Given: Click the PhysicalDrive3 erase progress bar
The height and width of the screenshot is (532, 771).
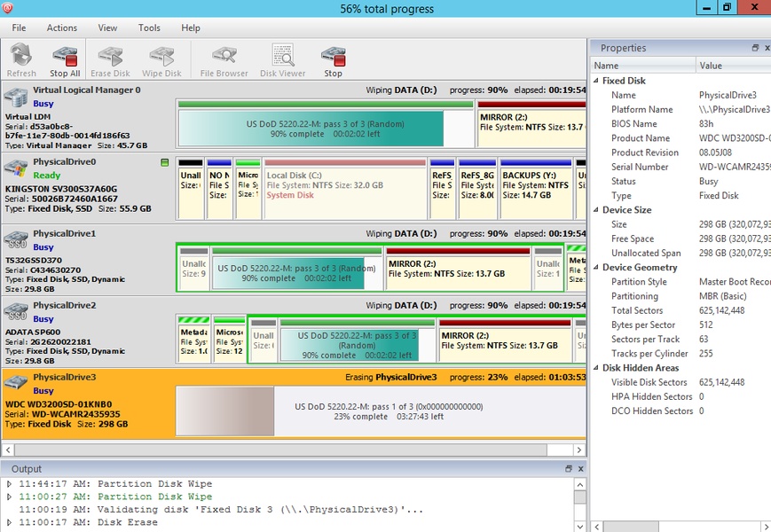Looking at the screenshot, I should [x=382, y=411].
